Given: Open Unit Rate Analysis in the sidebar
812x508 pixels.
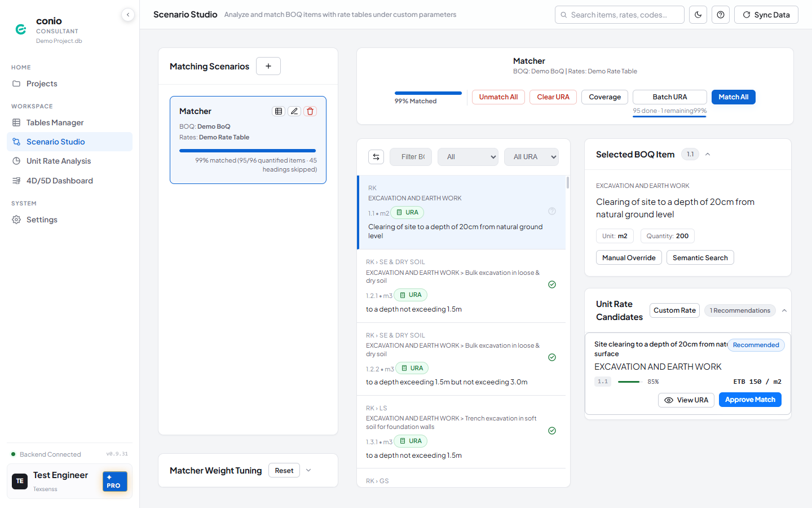Looking at the screenshot, I should [x=69, y=161].
